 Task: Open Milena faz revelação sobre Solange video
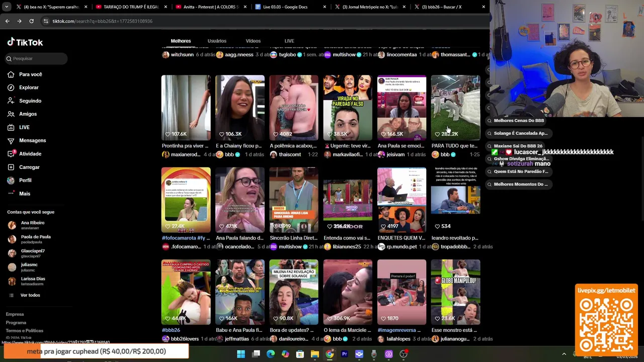(x=294, y=292)
